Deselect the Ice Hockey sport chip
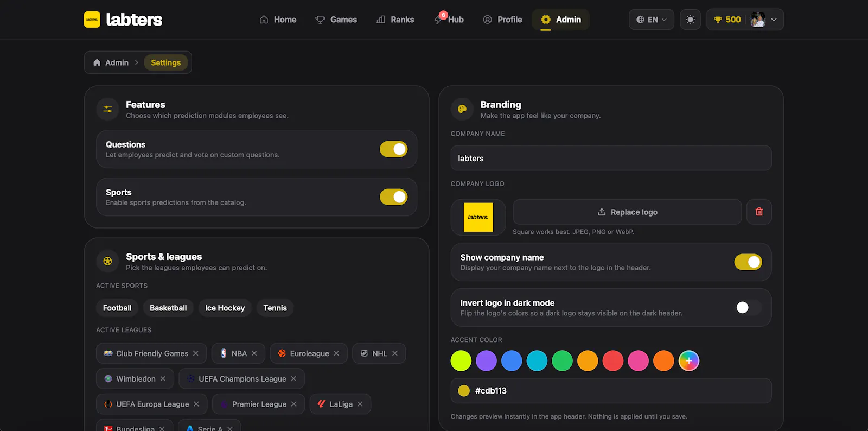The image size is (868, 431). click(x=225, y=308)
